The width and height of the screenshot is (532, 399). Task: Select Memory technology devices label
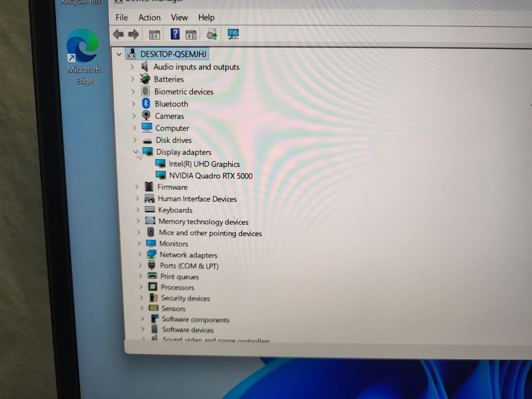coord(203,221)
